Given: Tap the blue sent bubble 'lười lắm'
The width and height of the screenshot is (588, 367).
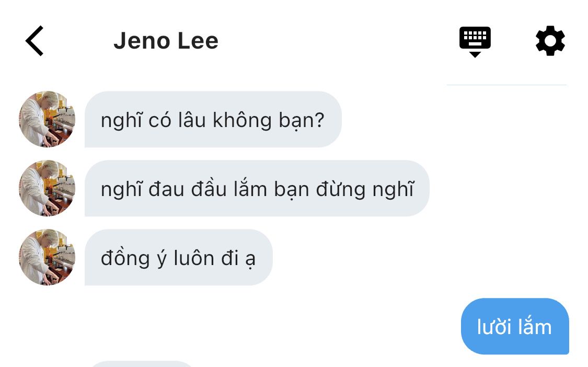Looking at the screenshot, I should [515, 326].
